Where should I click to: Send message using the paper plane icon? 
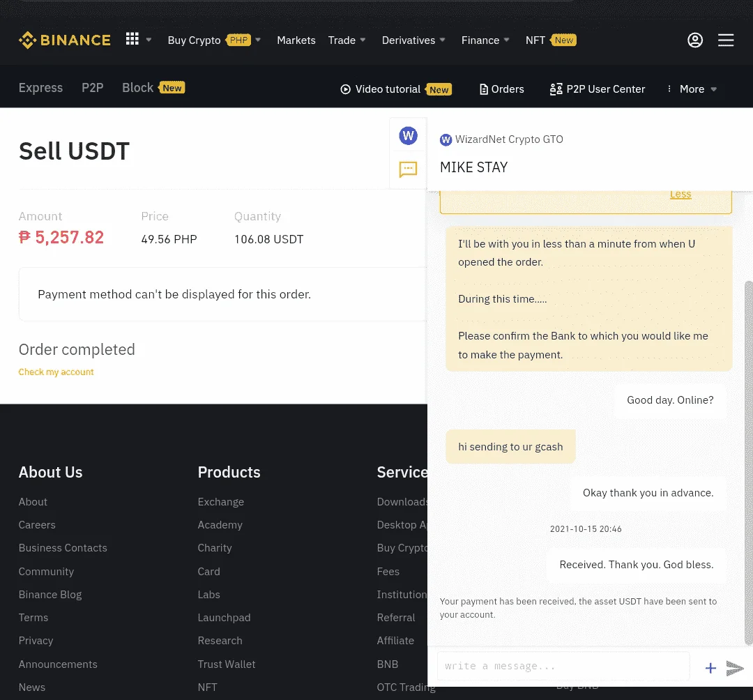(x=735, y=668)
